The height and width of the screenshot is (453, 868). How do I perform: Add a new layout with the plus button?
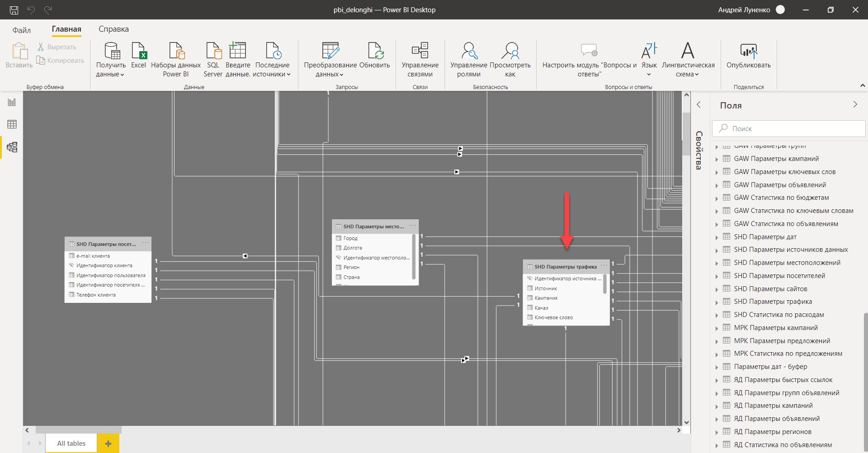click(x=108, y=444)
